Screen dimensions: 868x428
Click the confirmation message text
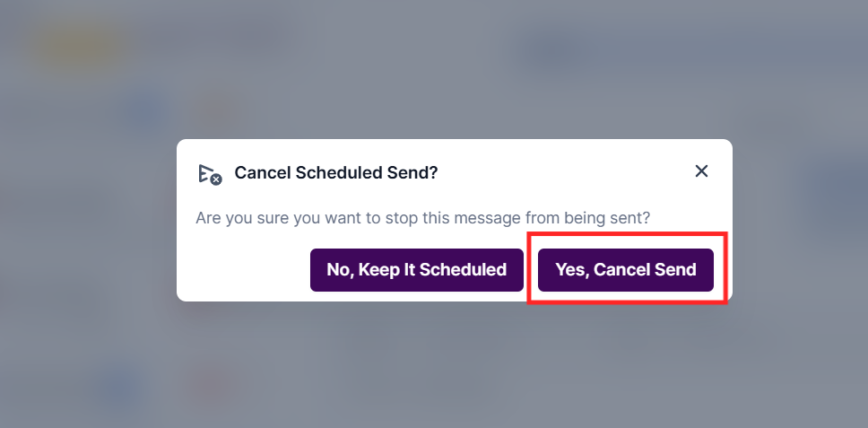click(x=422, y=217)
